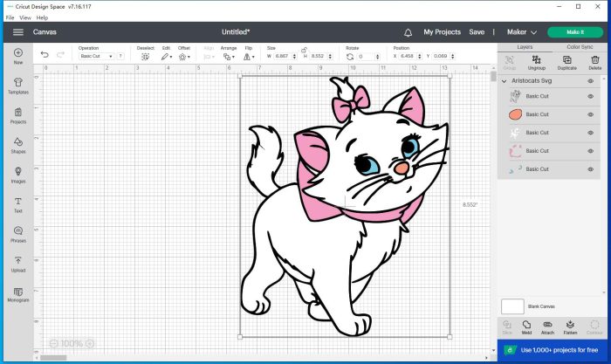This screenshot has height=364, width=611.
Task: Click the operation help question mark
Action: 120,56
